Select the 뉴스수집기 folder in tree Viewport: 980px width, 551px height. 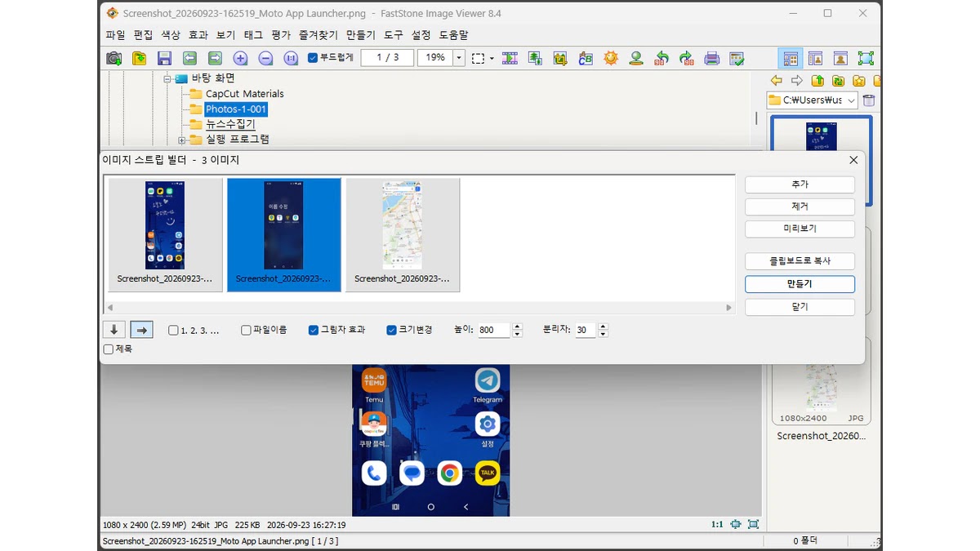(x=230, y=124)
